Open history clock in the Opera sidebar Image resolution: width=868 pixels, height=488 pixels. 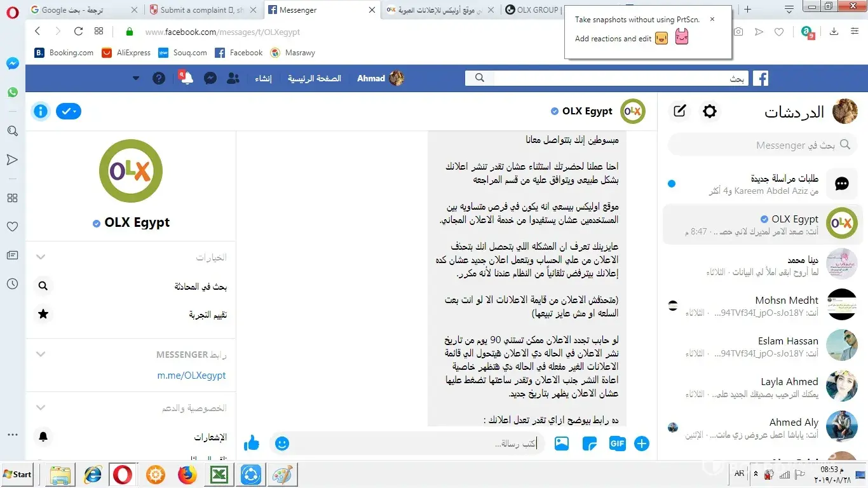click(12, 284)
